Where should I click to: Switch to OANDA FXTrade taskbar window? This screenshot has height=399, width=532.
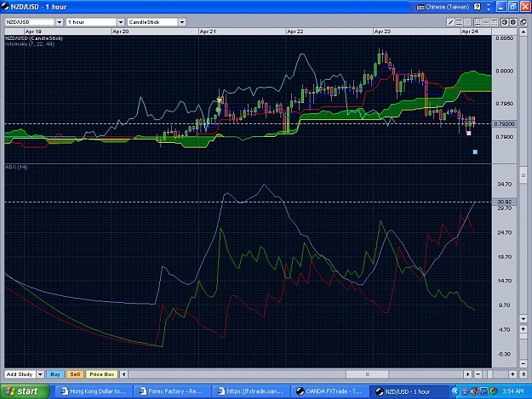pos(329,391)
